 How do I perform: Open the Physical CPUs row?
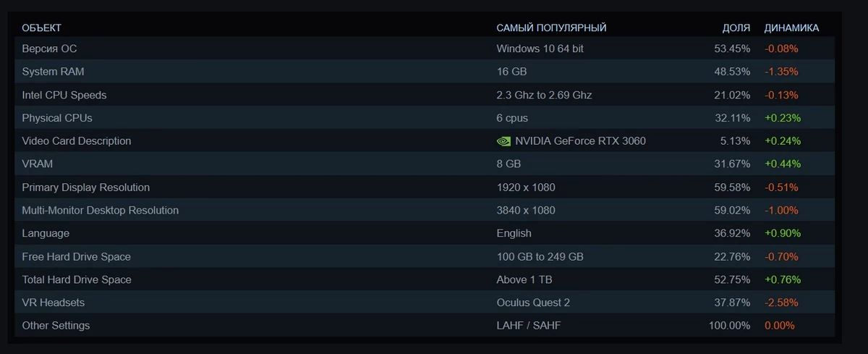tap(425, 118)
